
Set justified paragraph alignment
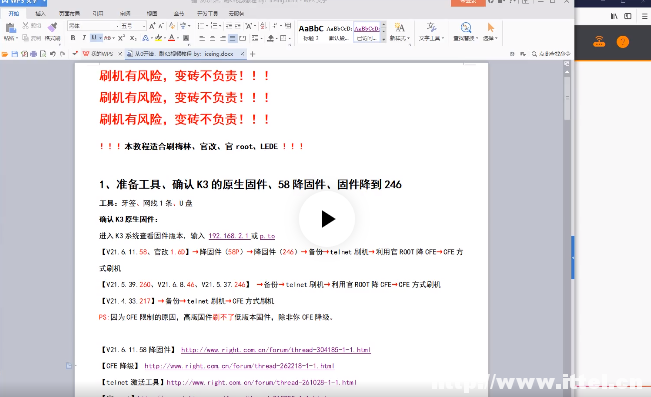232,38
